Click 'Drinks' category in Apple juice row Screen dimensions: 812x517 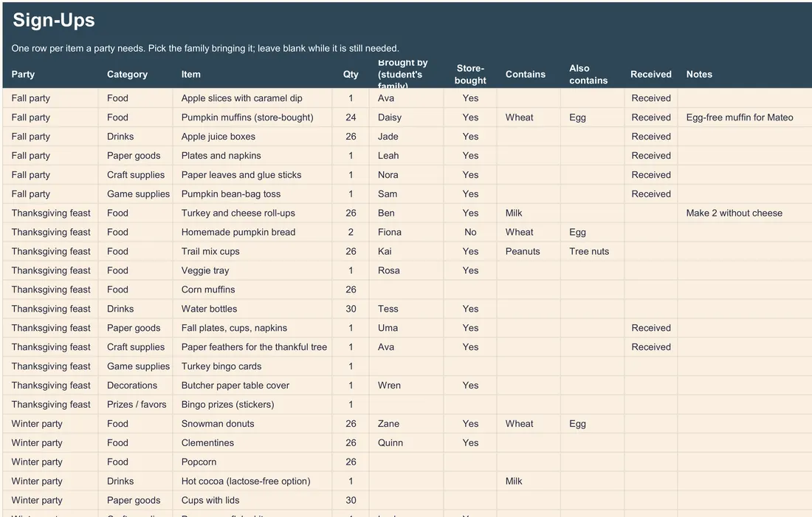pos(135,136)
